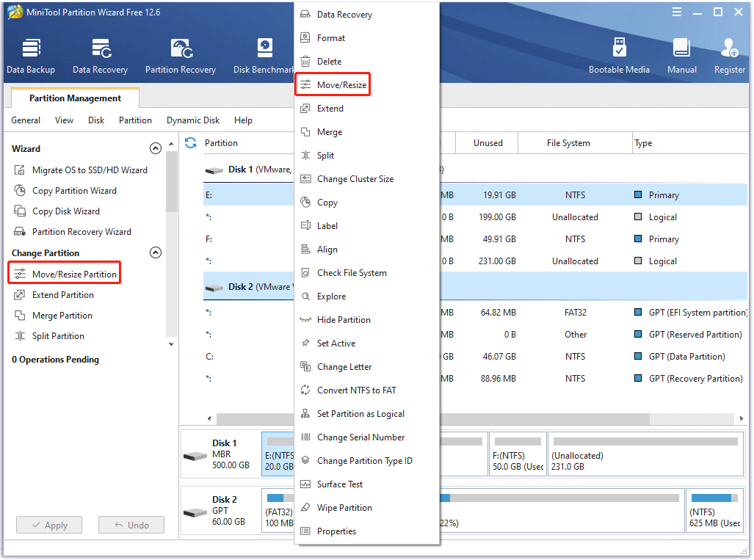Open the Help menu

(243, 120)
